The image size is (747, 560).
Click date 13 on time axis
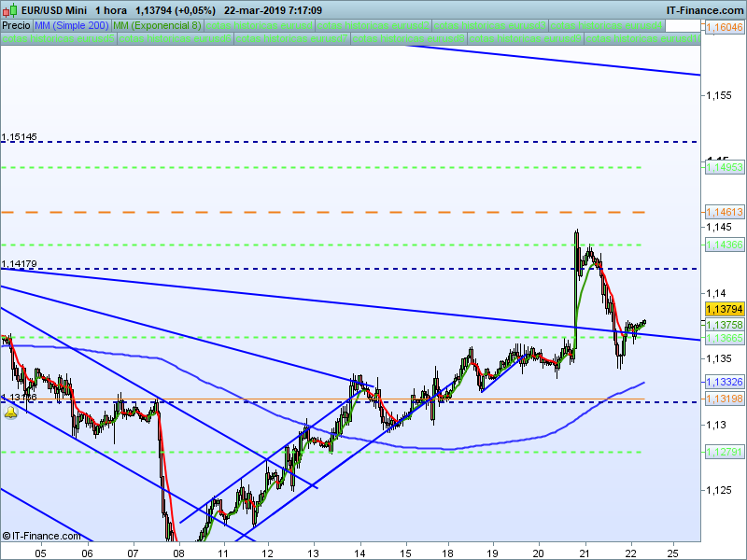click(314, 553)
